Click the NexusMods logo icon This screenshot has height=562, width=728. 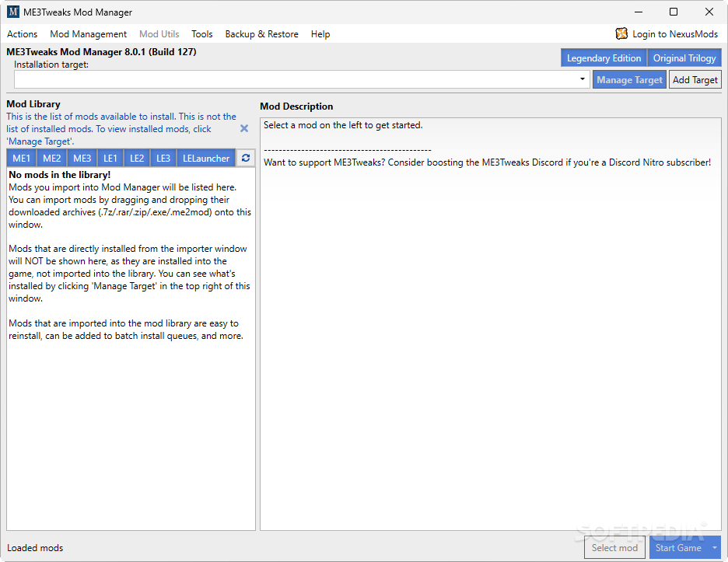click(621, 33)
